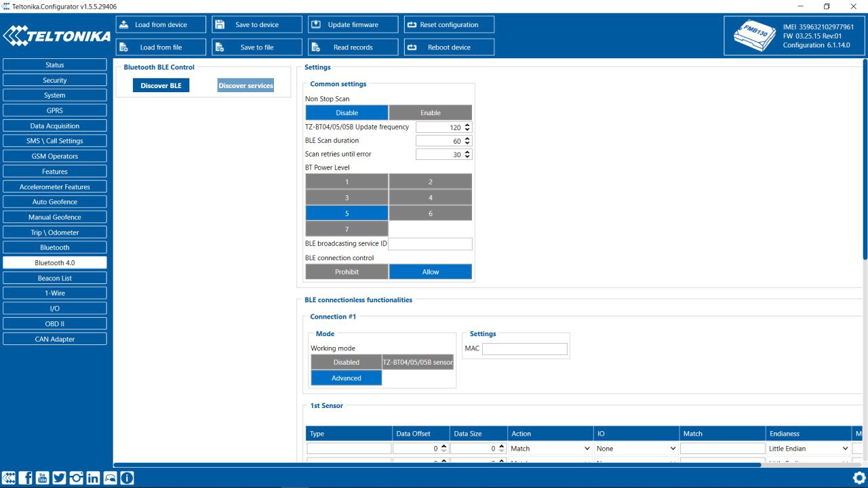Click the Match field in first sensor row
868x488 pixels.
click(722, 449)
